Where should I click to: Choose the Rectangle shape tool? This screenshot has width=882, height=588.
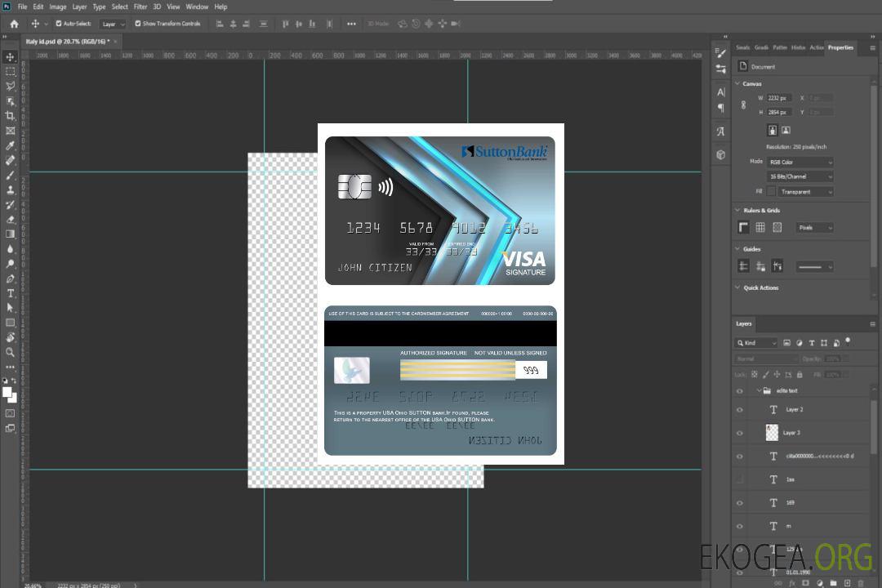pyautogui.click(x=10, y=323)
